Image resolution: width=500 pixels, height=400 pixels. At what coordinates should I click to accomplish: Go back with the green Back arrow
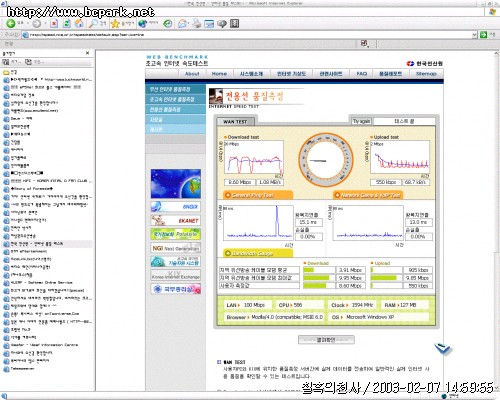pos(11,24)
